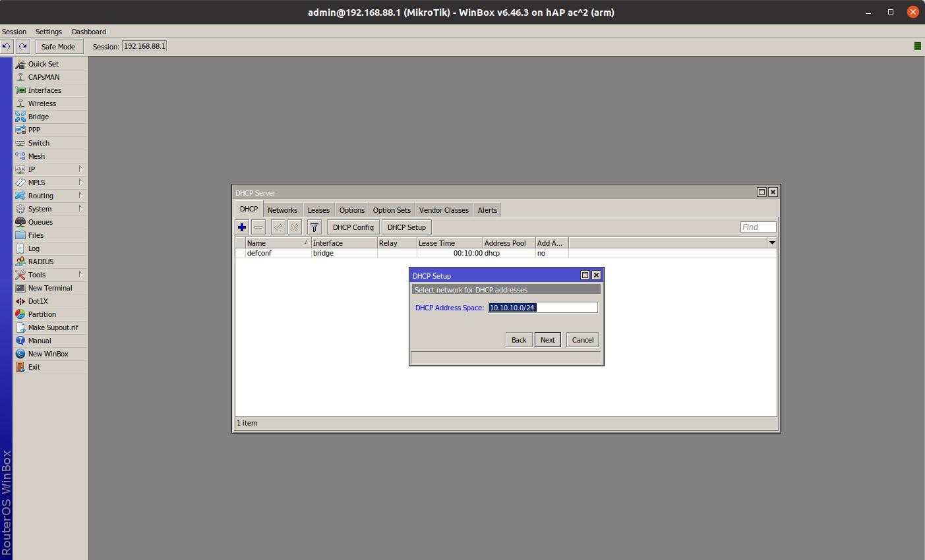Click the DHCP Config button
925x560 pixels.
pyautogui.click(x=353, y=227)
